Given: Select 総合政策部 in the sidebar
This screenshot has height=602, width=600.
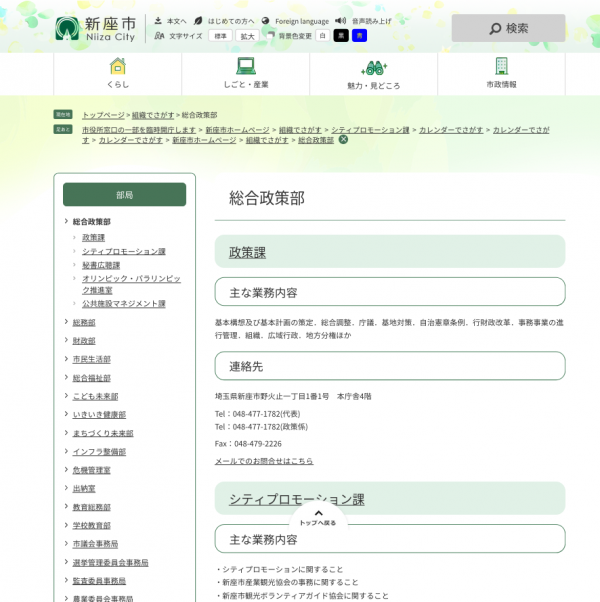Looking at the screenshot, I should pos(91,222).
